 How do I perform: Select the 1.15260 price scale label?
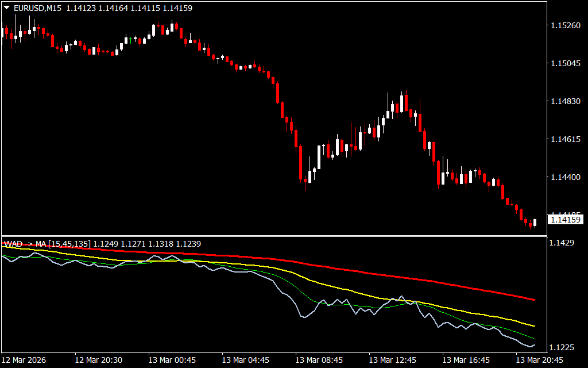[x=565, y=25]
